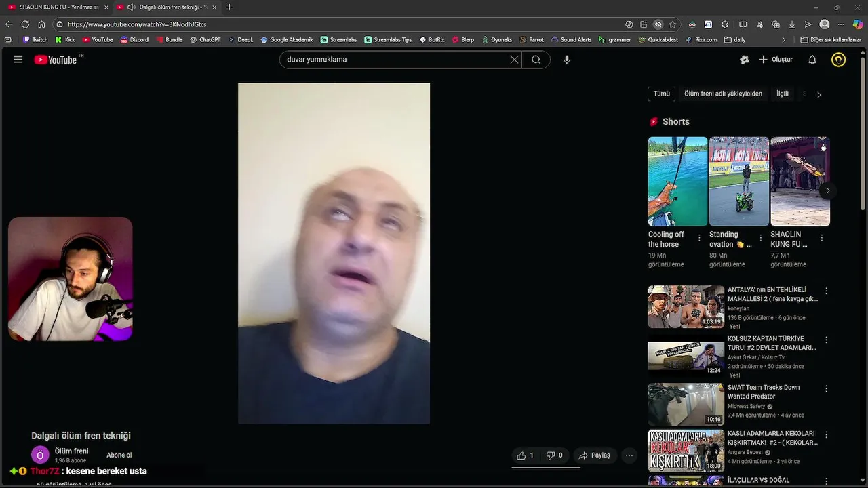Open more actions ellipsis under video
This screenshot has height=488, width=868.
(x=629, y=455)
